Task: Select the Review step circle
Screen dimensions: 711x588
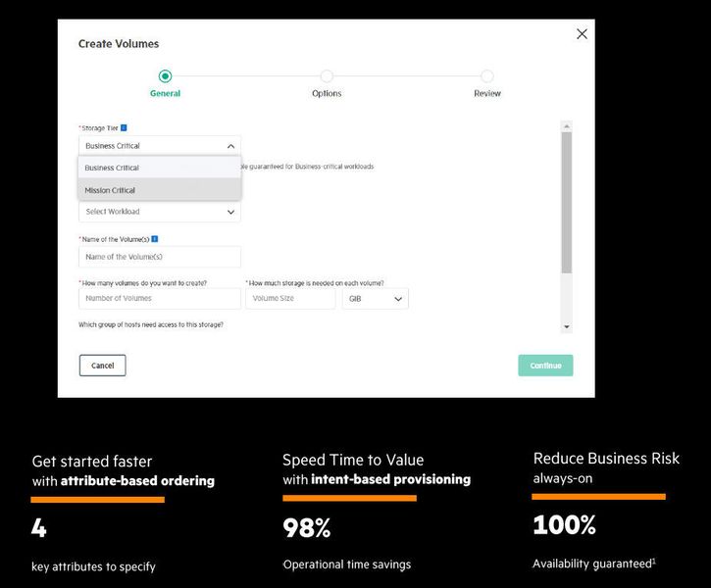Action: pos(487,76)
